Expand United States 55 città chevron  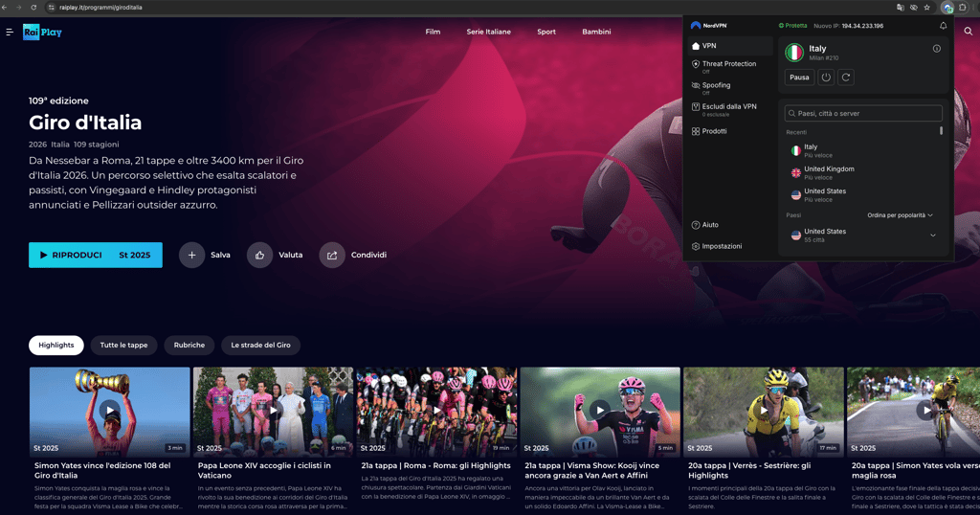(932, 235)
